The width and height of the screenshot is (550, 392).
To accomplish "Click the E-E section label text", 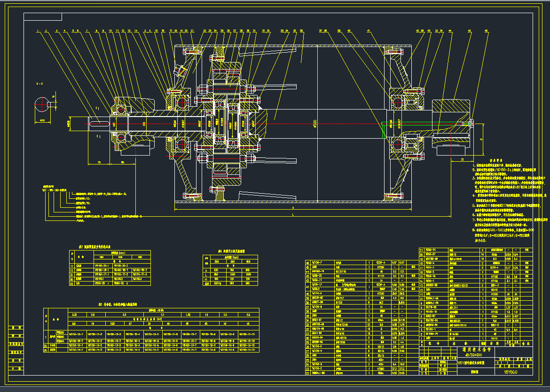I will tap(39, 83).
